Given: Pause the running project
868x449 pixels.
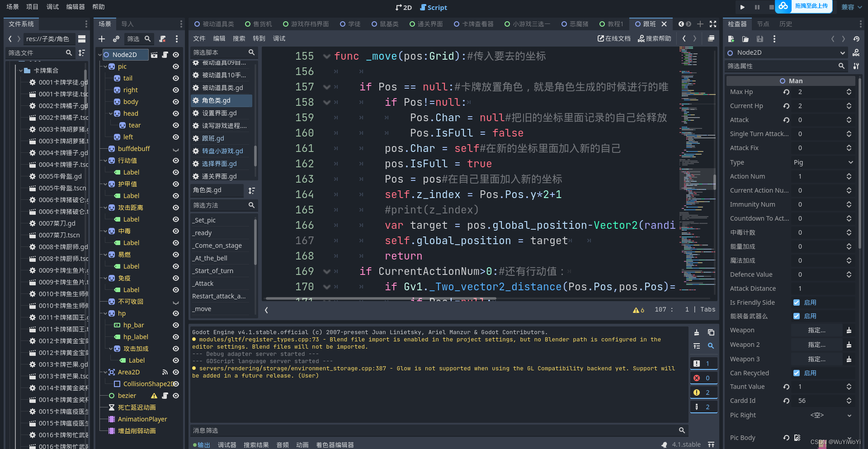Looking at the screenshot, I should [x=757, y=7].
